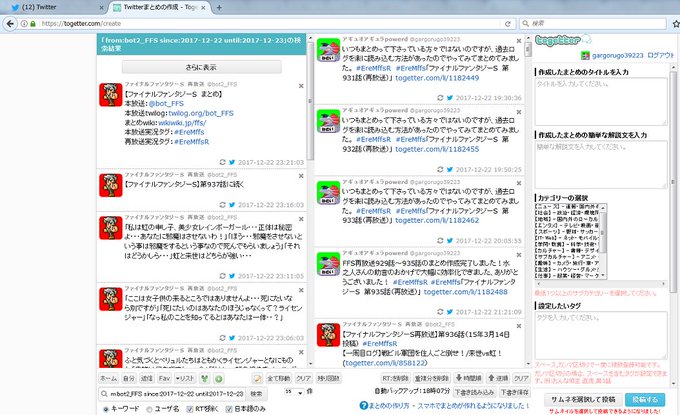This screenshot has height=415, width=680.
Task: Click the さらに表示 button
Action: [201, 67]
